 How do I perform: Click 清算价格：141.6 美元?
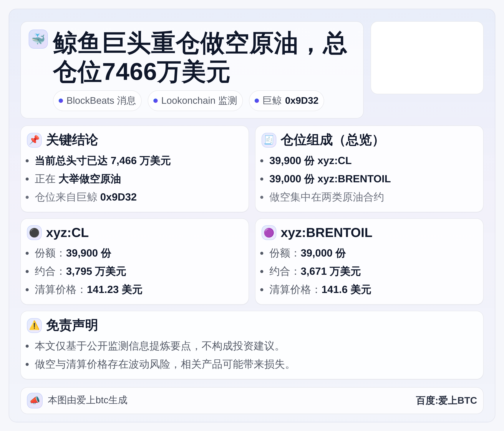pyautogui.click(x=320, y=290)
